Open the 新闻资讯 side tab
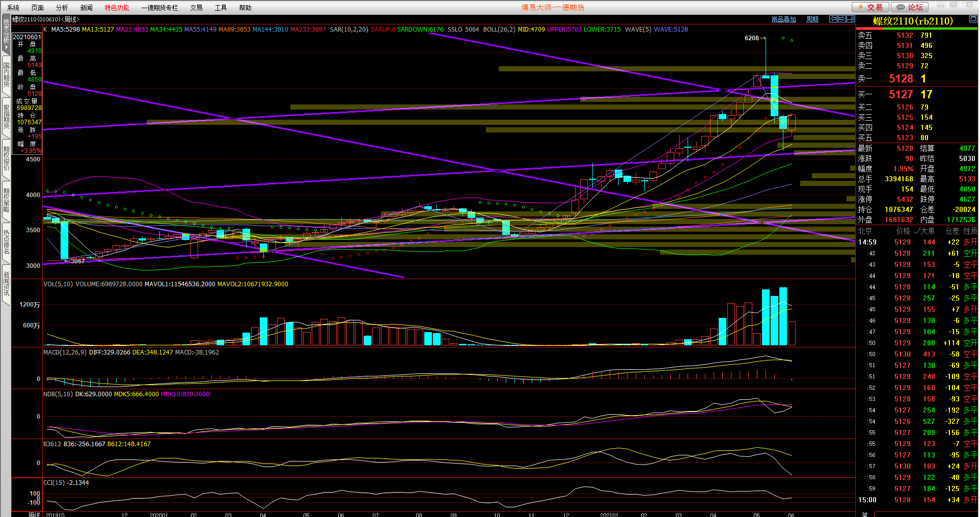The height and width of the screenshot is (517, 980). click(6, 284)
